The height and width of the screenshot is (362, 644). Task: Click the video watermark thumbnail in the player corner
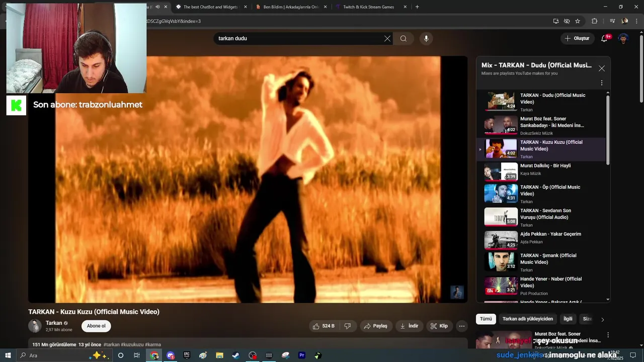point(457,293)
